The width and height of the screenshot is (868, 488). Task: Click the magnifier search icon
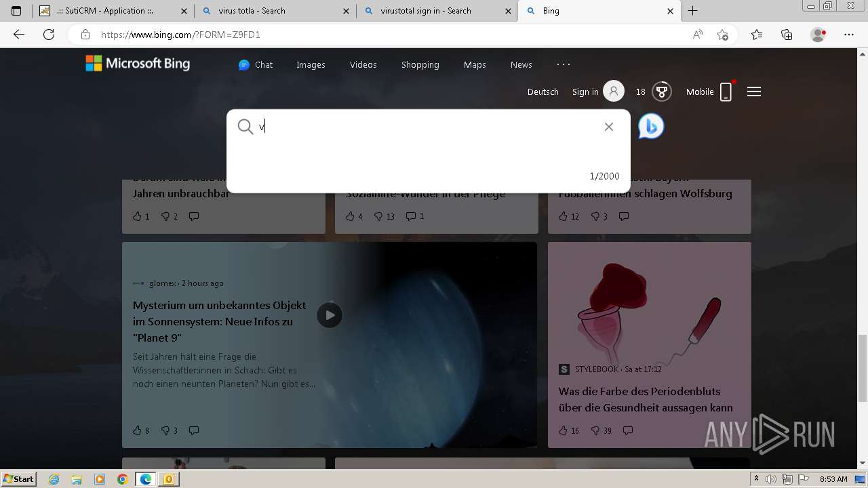coord(245,127)
